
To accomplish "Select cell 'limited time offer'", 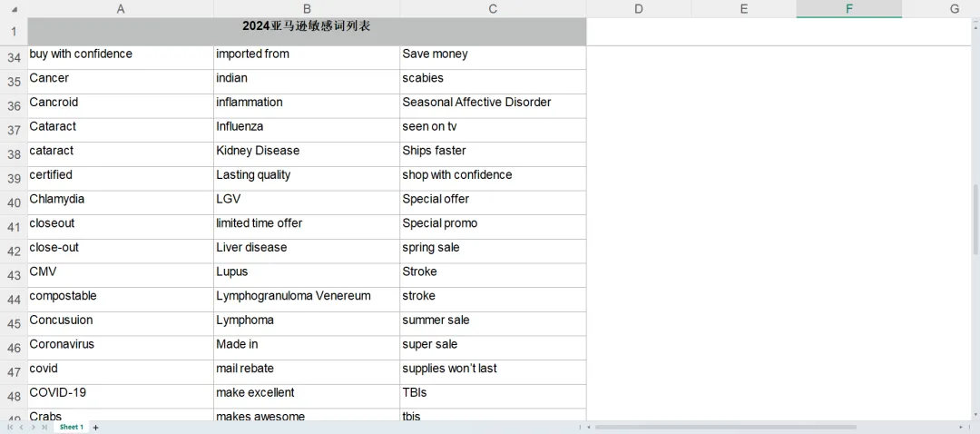I will (x=307, y=227).
